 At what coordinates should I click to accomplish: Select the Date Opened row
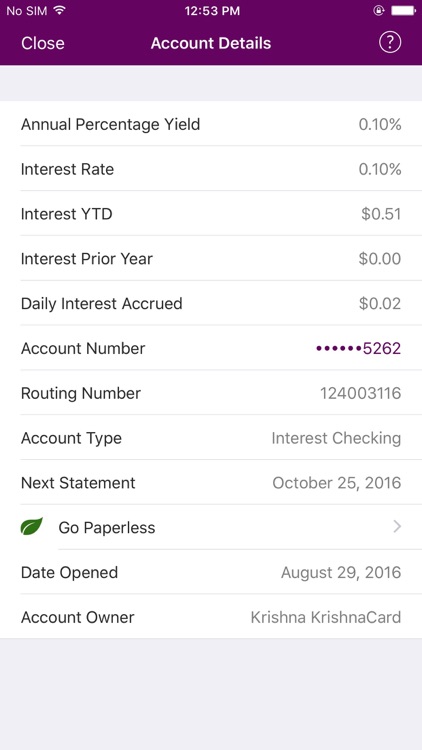[x=211, y=573]
